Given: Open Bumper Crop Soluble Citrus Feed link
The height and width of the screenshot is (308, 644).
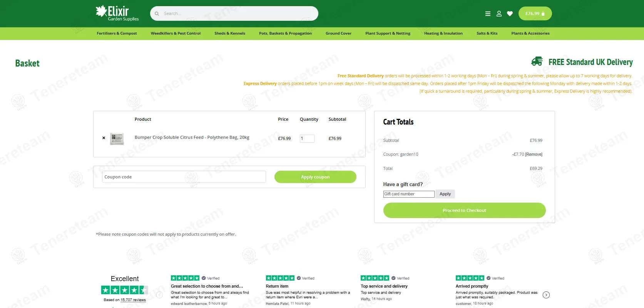Looking at the screenshot, I should pos(192,137).
